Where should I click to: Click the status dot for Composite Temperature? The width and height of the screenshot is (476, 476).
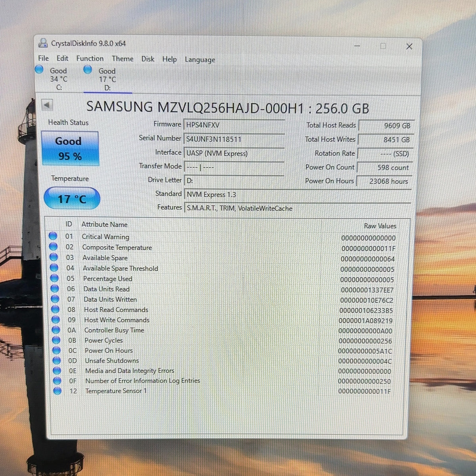[x=53, y=247]
